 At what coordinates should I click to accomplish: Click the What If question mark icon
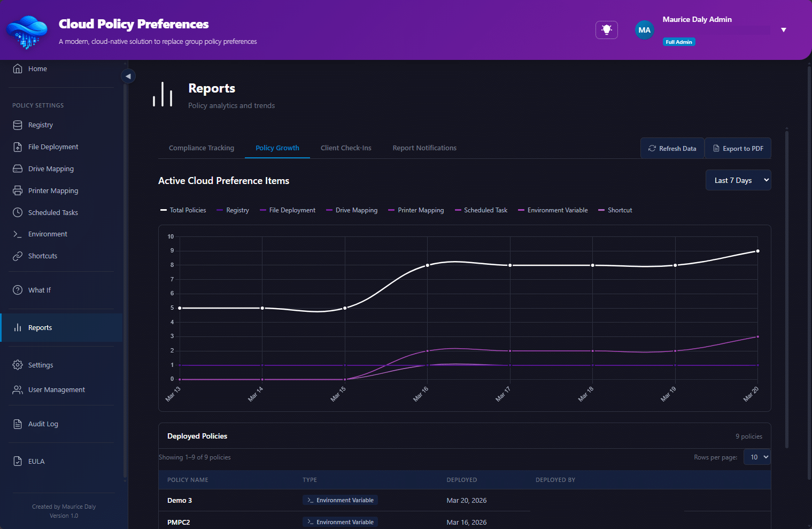(x=18, y=290)
